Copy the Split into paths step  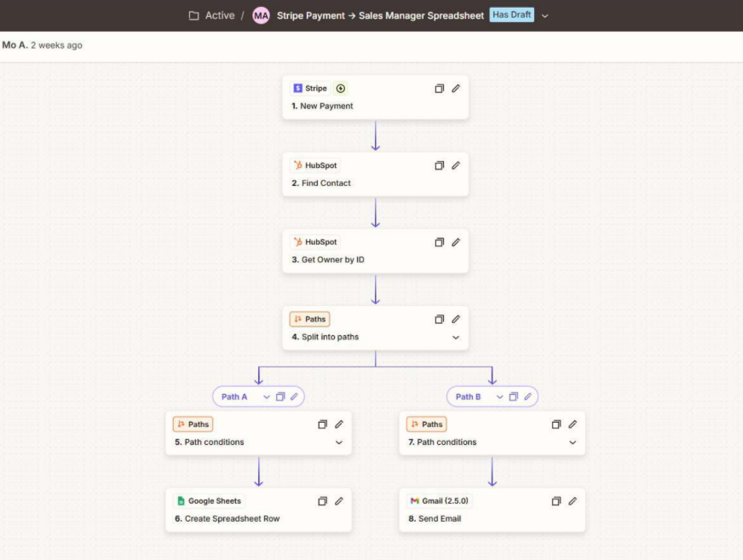(440, 320)
